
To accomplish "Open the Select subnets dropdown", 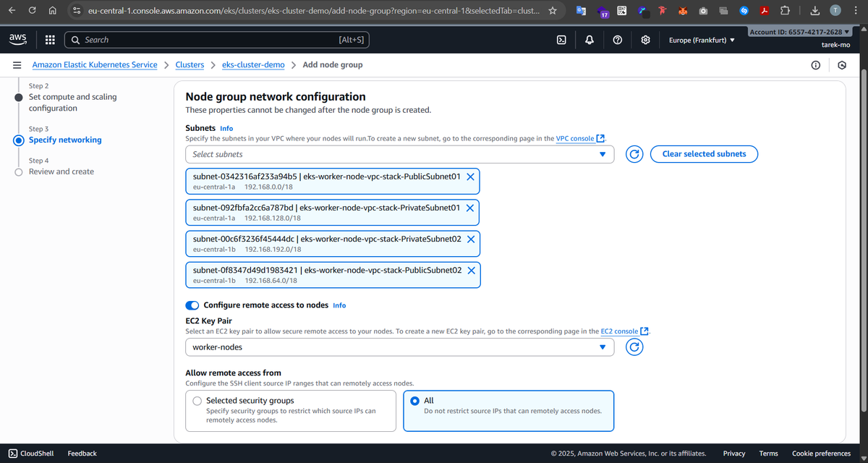I will coord(400,154).
